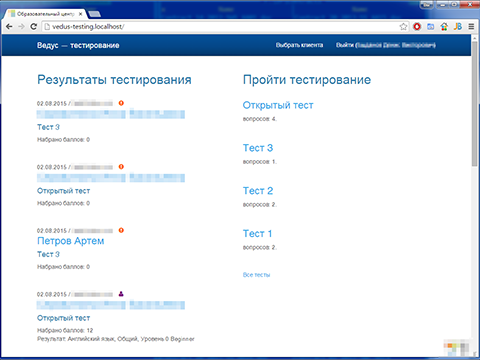This screenshot has height=360, width=480.
Task: Click the red Opera extension icon
Action: tap(417, 27)
